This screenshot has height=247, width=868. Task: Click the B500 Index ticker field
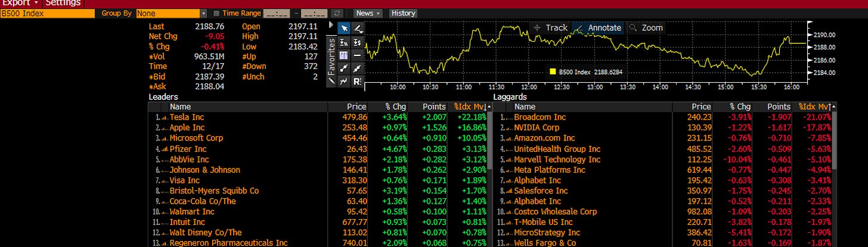pos(46,13)
